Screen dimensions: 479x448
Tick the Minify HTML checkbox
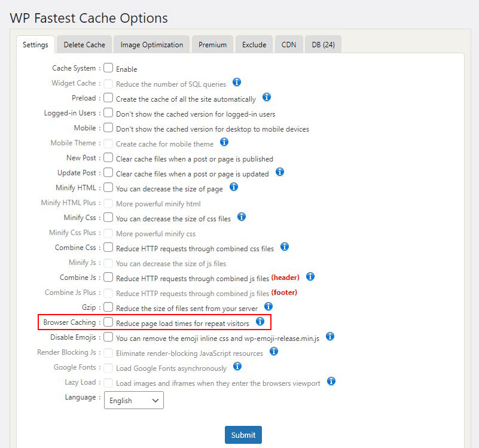pos(108,188)
